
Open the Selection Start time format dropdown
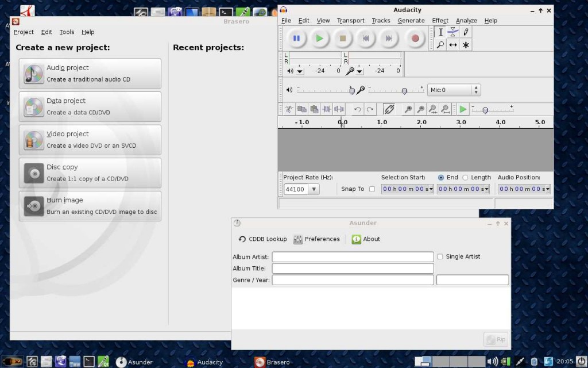click(x=431, y=189)
